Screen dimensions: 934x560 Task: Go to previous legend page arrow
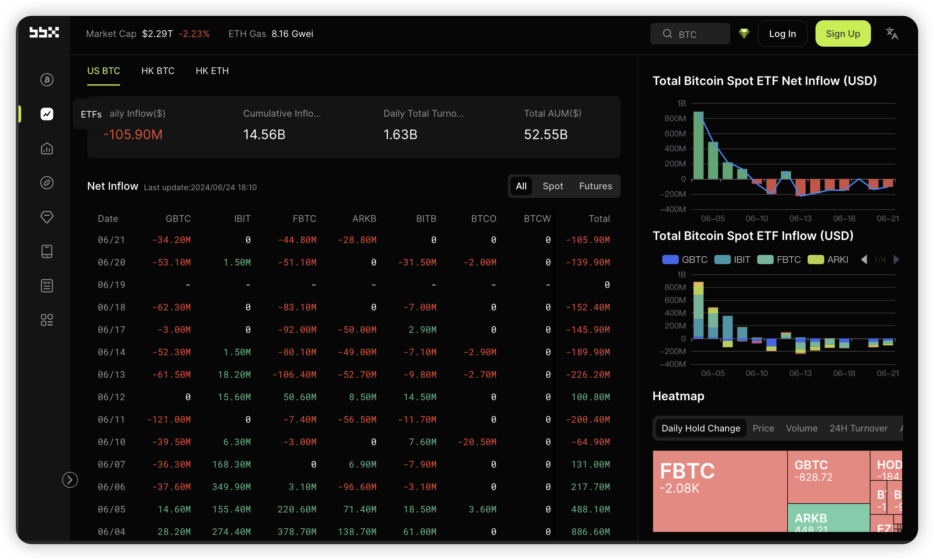coord(864,260)
